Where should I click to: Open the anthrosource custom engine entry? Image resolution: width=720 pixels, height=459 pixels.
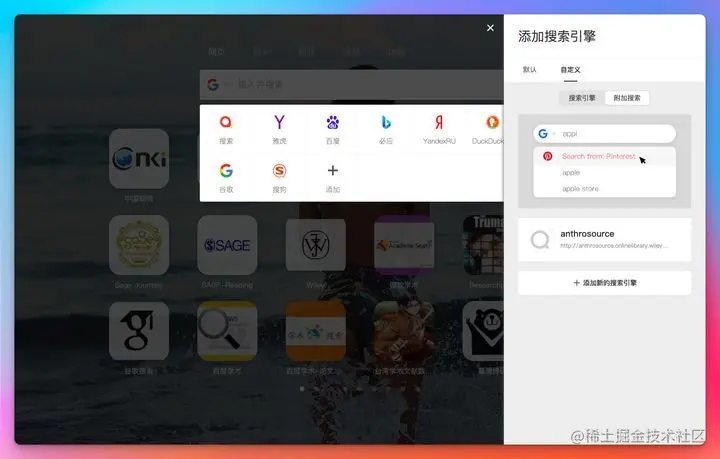[604, 240]
